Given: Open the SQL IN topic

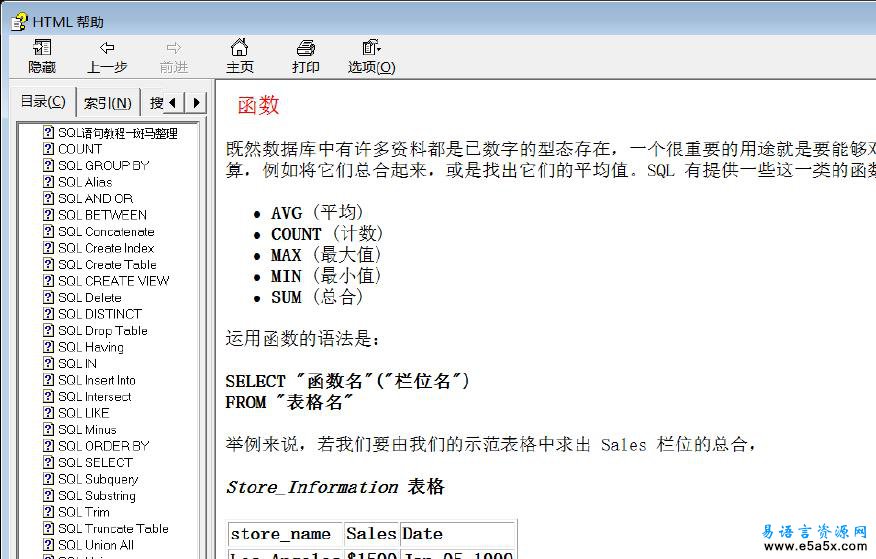Looking at the screenshot, I should [78, 364].
